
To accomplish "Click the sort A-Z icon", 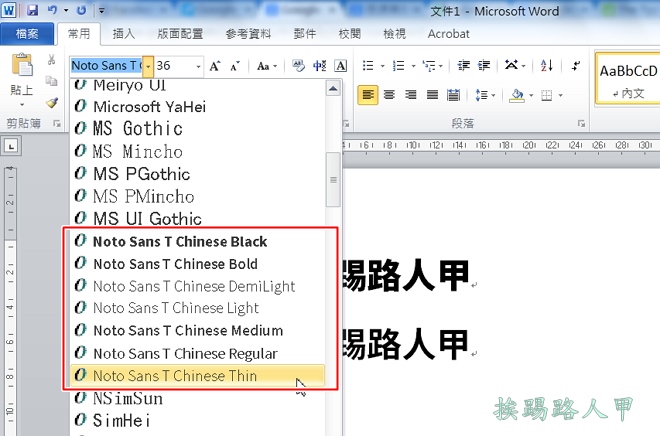I will [547, 66].
